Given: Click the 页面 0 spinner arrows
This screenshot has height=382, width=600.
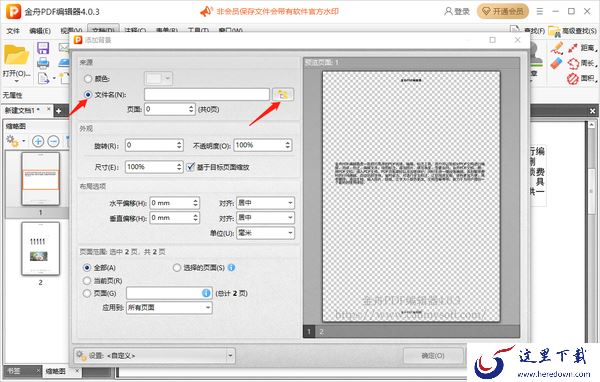Looking at the screenshot, I should [191, 109].
